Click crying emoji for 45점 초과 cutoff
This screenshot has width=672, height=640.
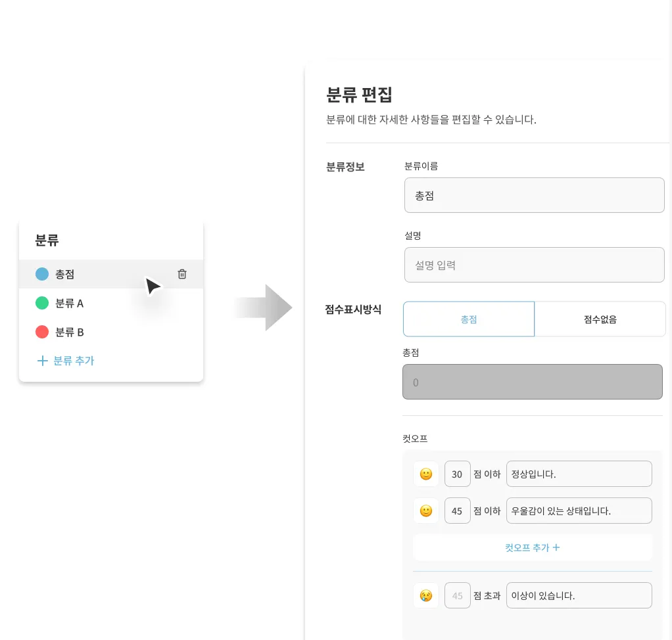[x=426, y=595]
